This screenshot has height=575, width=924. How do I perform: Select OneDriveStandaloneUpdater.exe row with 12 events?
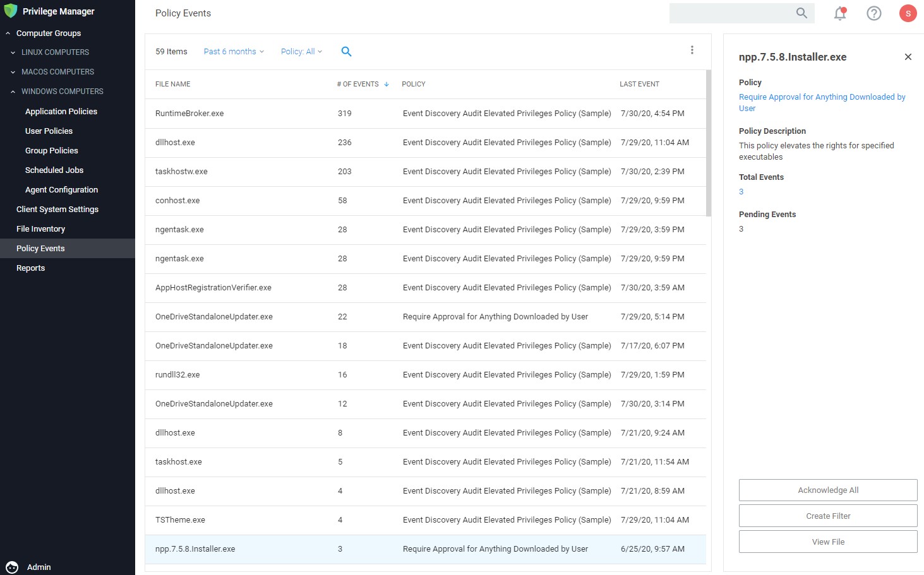426,404
